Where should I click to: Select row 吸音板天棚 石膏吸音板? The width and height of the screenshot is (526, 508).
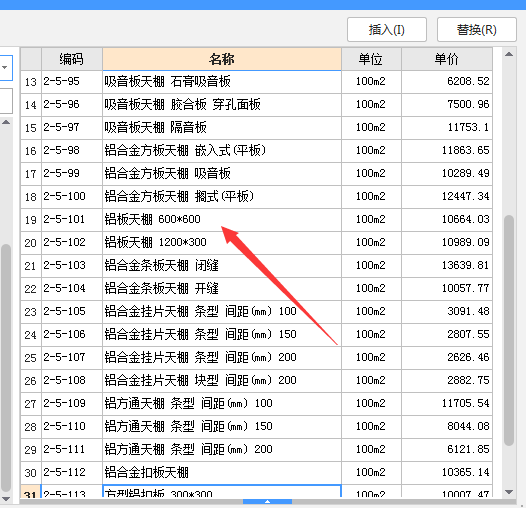coord(256,82)
